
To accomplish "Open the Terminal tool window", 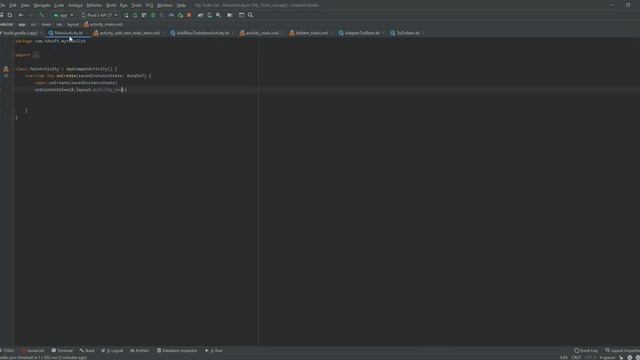I will pyautogui.click(x=62, y=351).
